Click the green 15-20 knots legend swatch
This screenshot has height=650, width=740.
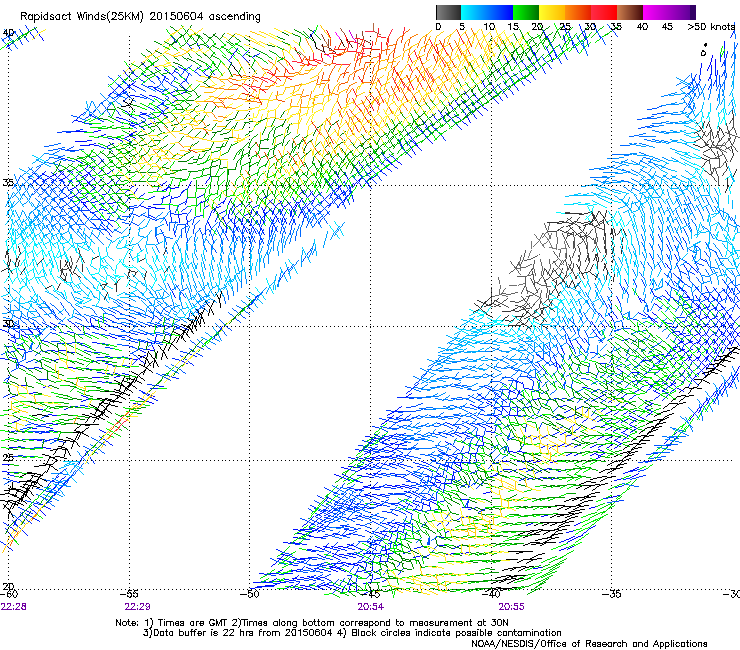(x=526, y=12)
